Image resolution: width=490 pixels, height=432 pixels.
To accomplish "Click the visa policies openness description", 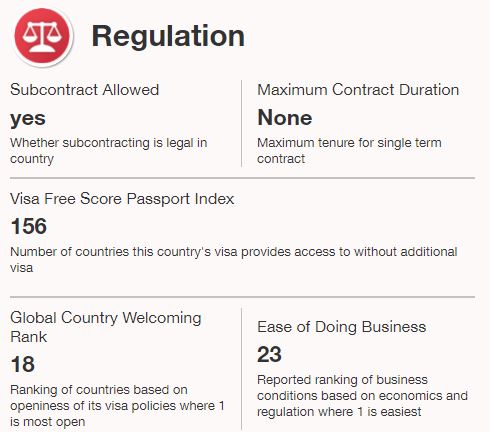I will 117,406.
